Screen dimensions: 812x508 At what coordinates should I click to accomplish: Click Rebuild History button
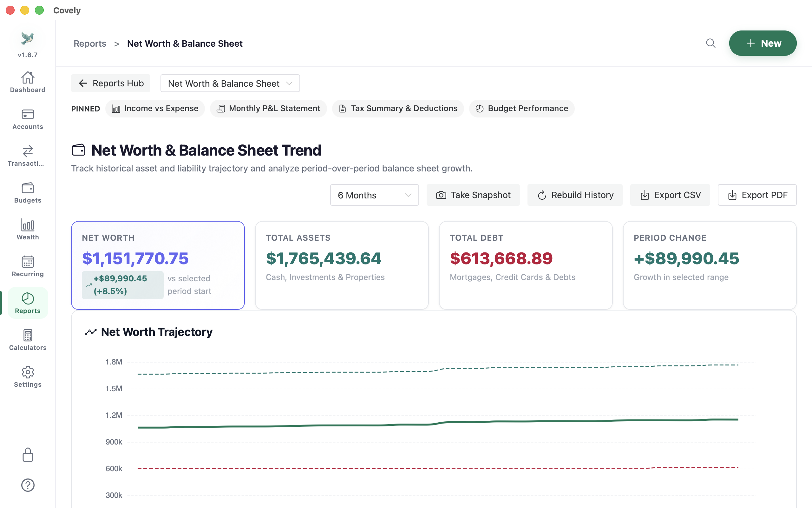pyautogui.click(x=575, y=195)
